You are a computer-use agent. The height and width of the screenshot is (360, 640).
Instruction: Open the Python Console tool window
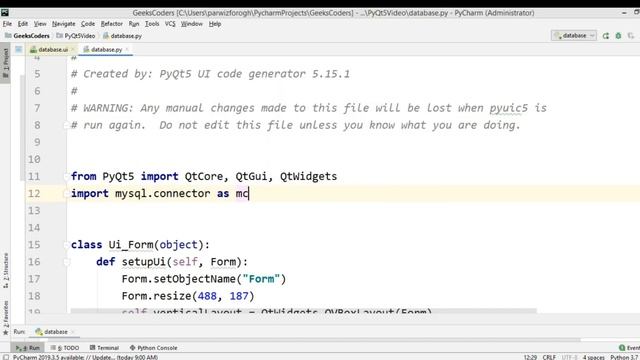coord(153,348)
